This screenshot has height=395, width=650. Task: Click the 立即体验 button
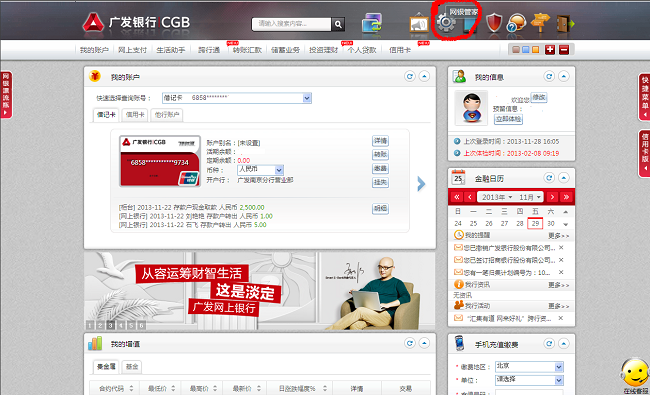coord(508,119)
